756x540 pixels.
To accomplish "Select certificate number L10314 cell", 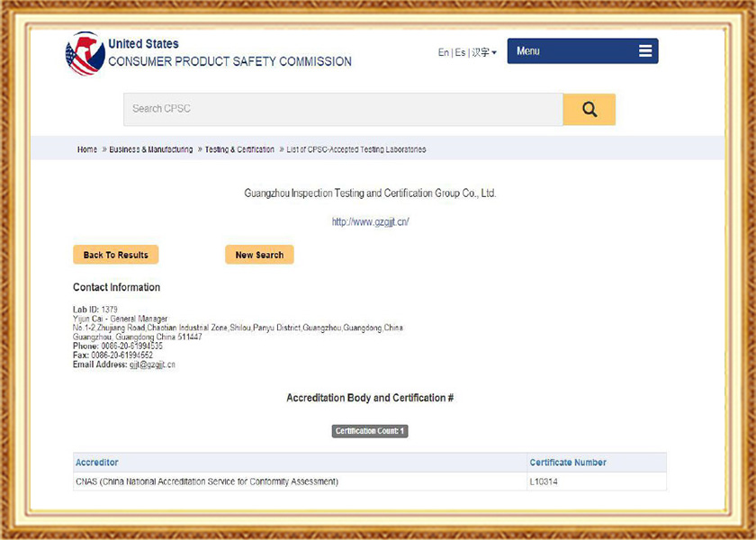I will click(x=597, y=481).
